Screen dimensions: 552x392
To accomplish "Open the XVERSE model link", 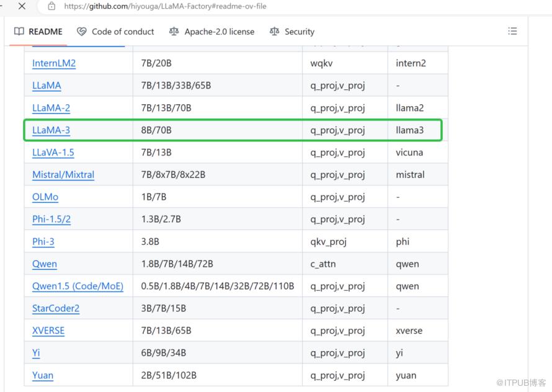I will (x=48, y=331).
